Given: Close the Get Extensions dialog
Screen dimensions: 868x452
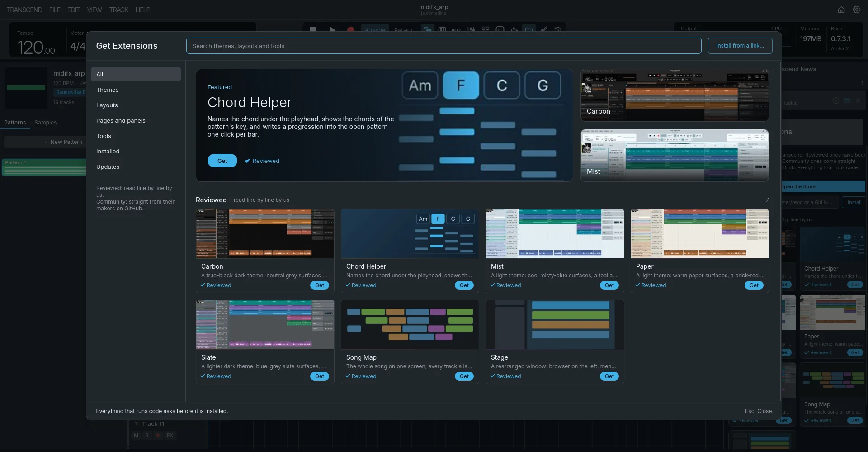Looking at the screenshot, I should pyautogui.click(x=759, y=411).
